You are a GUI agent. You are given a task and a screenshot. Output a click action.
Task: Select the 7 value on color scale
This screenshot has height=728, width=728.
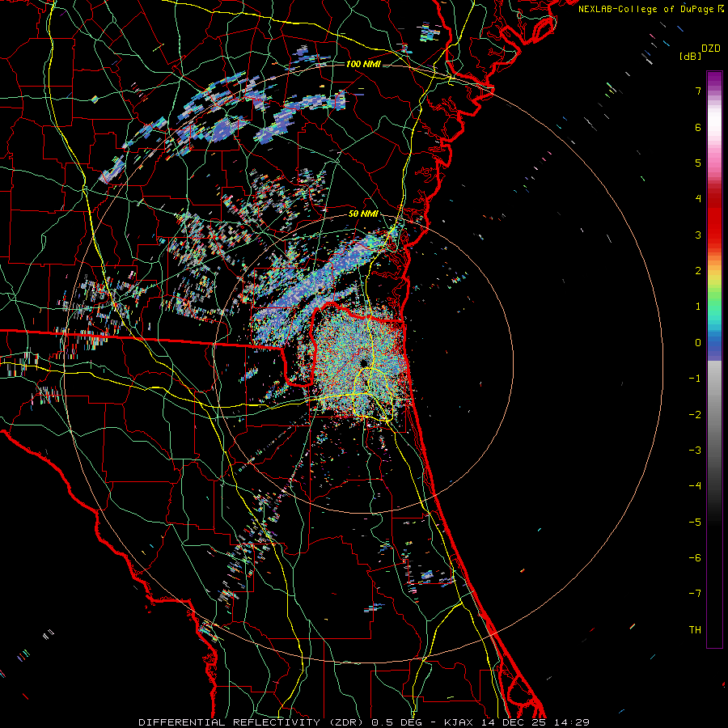click(x=698, y=91)
